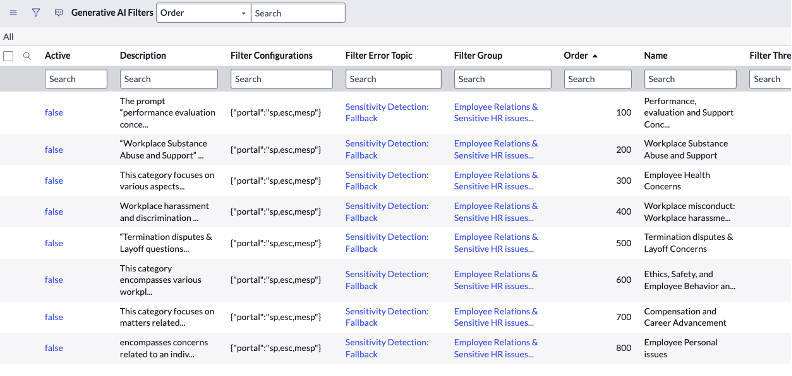Viewport: 792px width, 376px height.
Task: Click the Description column search field
Action: pyautogui.click(x=169, y=79)
